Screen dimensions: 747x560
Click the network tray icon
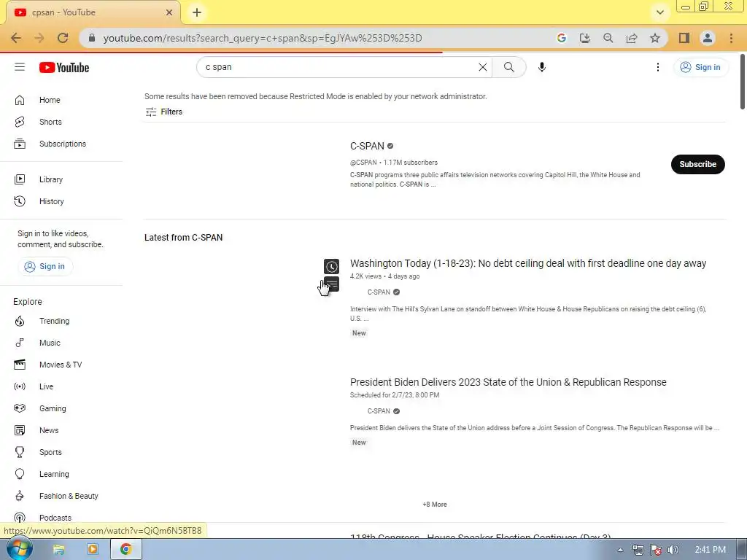[x=638, y=550]
